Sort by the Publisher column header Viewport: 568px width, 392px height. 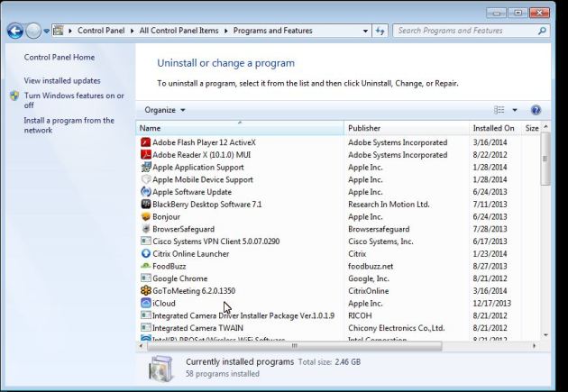pos(407,128)
